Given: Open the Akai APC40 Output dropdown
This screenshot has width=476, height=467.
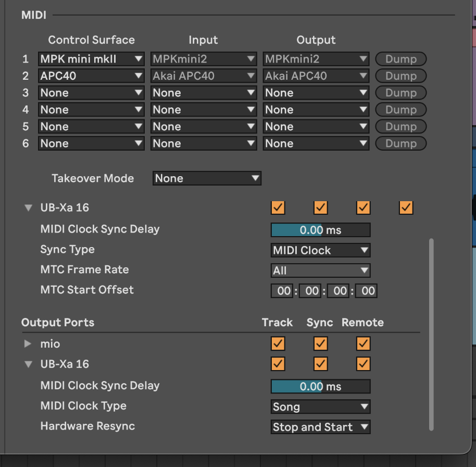Looking at the screenshot, I should [x=316, y=76].
